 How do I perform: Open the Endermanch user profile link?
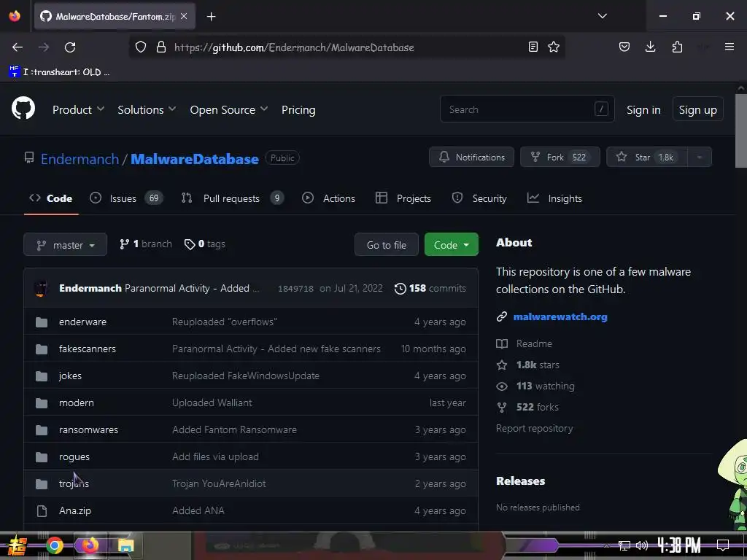80,158
